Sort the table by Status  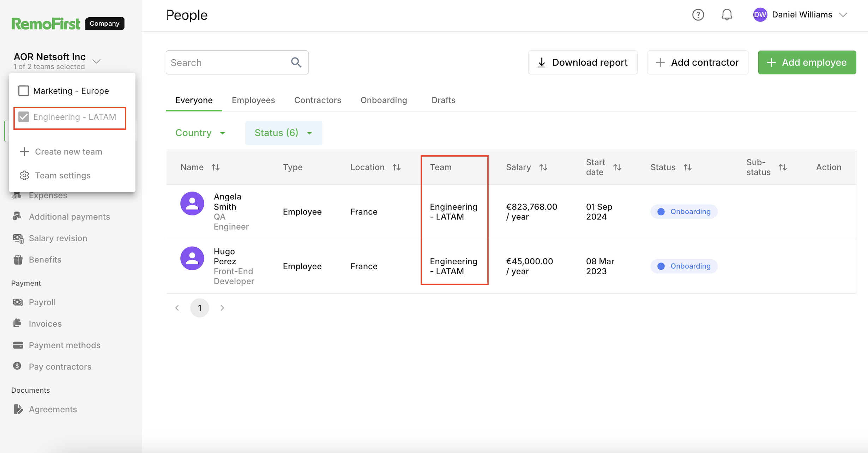pyautogui.click(x=688, y=167)
